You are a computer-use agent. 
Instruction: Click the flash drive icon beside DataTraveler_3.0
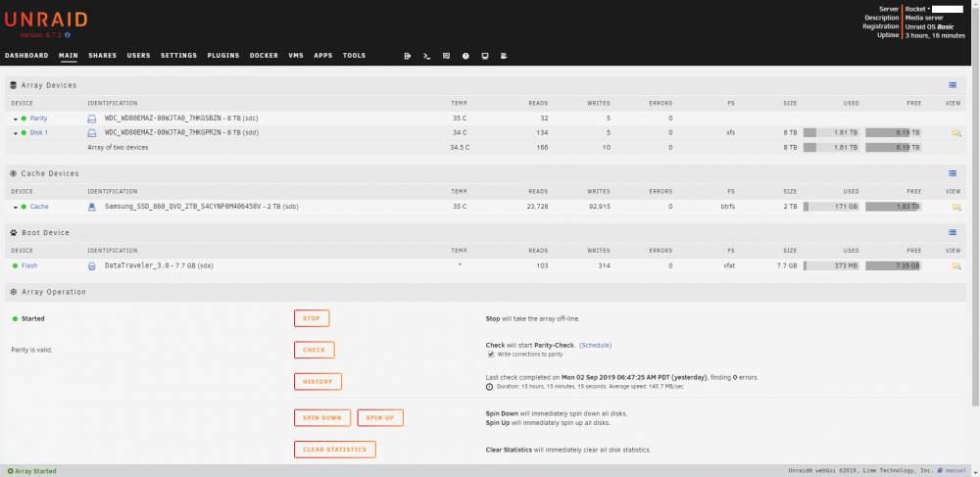click(x=92, y=266)
